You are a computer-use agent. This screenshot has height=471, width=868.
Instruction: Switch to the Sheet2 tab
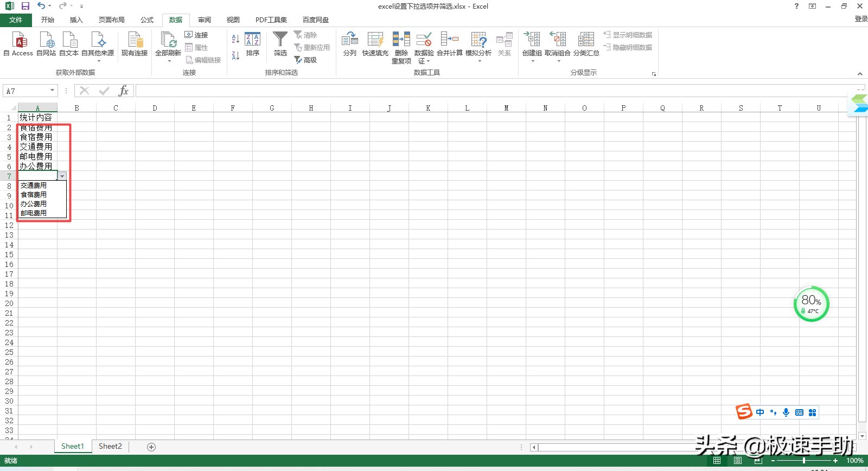(110, 447)
